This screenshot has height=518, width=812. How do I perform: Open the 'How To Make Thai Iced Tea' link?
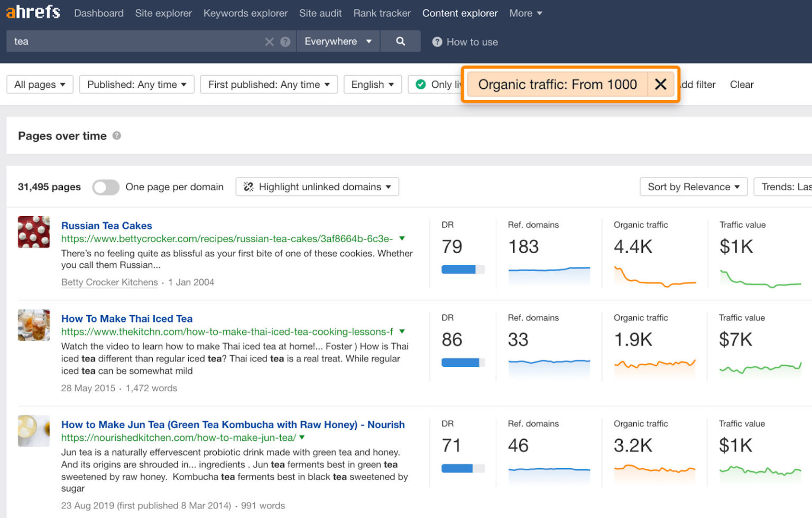tap(126, 318)
